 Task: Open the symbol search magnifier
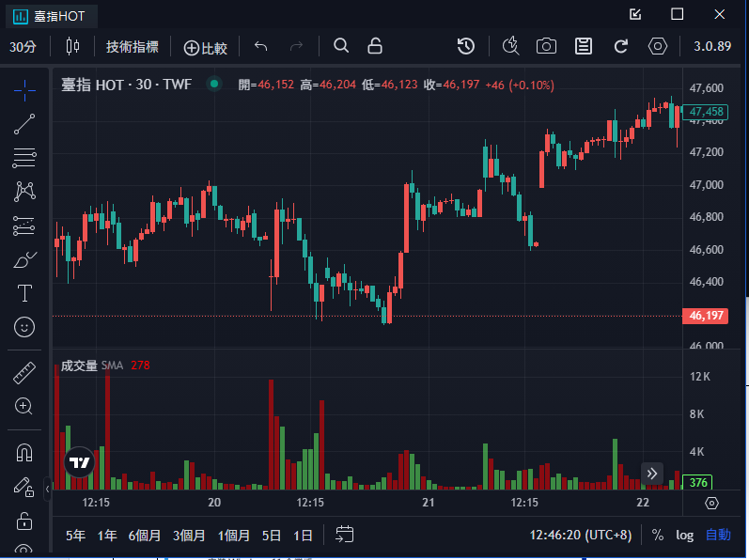341,46
